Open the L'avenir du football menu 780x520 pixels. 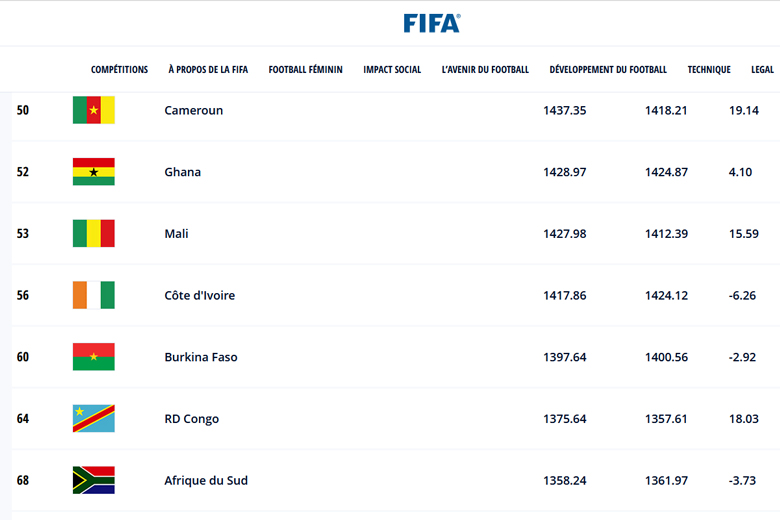485,70
